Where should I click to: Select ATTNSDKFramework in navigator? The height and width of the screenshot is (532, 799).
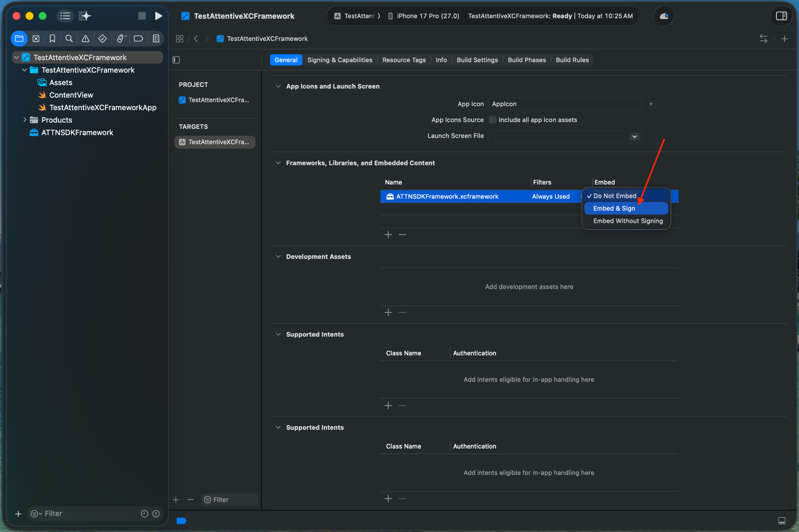77,132
